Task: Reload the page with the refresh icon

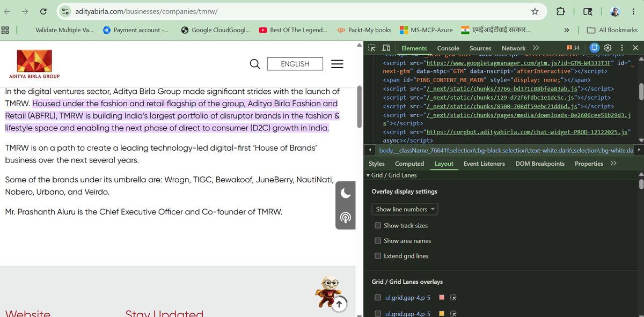Action: click(42, 11)
